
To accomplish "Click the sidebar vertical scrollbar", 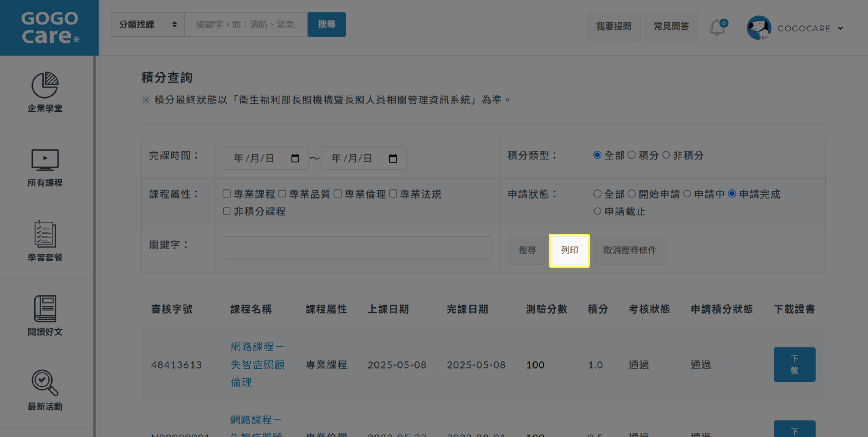I will coord(95,246).
